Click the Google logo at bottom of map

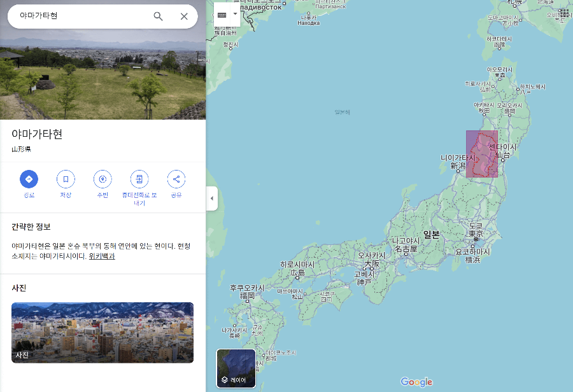(x=416, y=382)
